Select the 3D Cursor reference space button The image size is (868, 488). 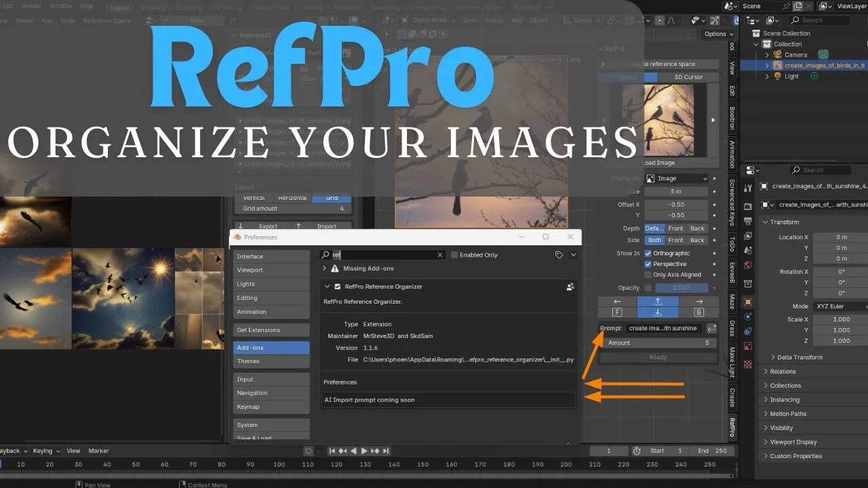pos(688,77)
